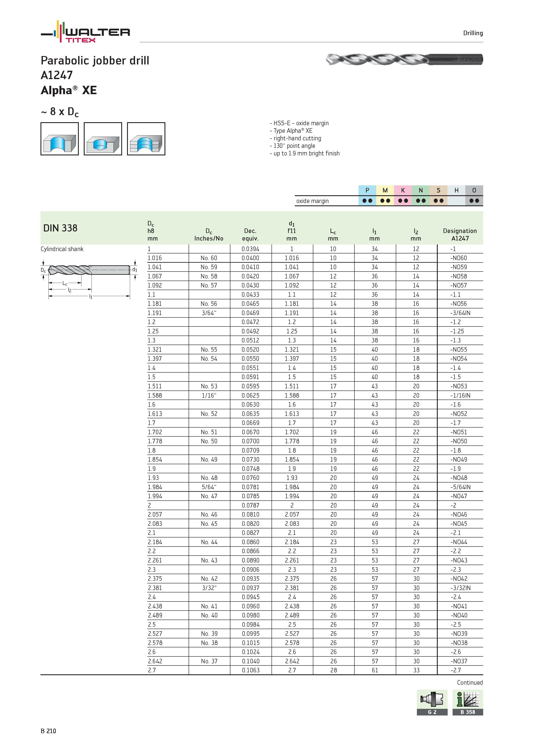Click the 'Dc Inches/No' column header
Viewport: 534px width, 756px height.
[x=209, y=234]
